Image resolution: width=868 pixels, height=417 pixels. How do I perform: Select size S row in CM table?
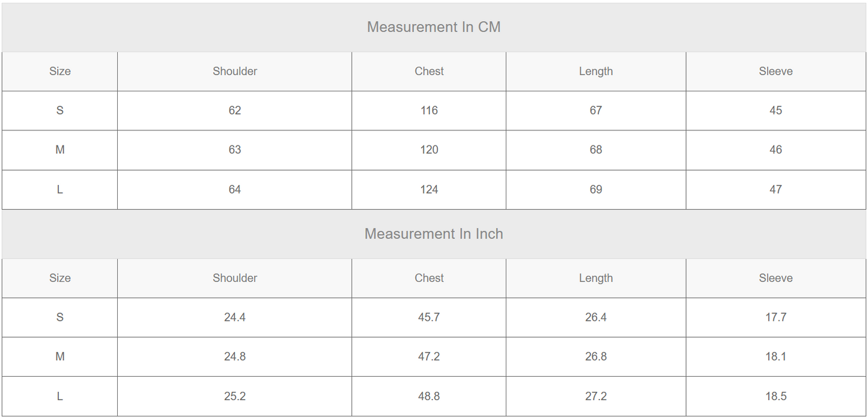tap(434, 111)
